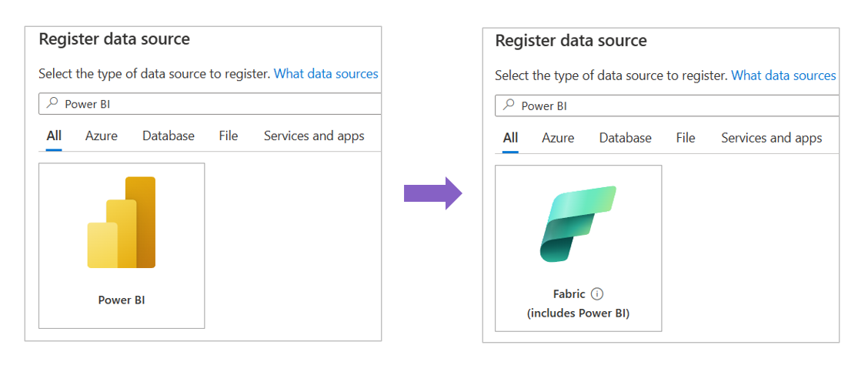Select the right File tab
The height and width of the screenshot is (372, 868).
[x=686, y=138]
